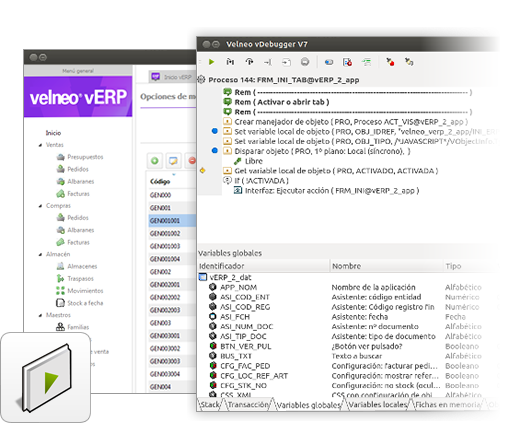Click the edit note icon in vERP toolbar
The height and width of the screenshot is (424, 528).
click(x=173, y=161)
